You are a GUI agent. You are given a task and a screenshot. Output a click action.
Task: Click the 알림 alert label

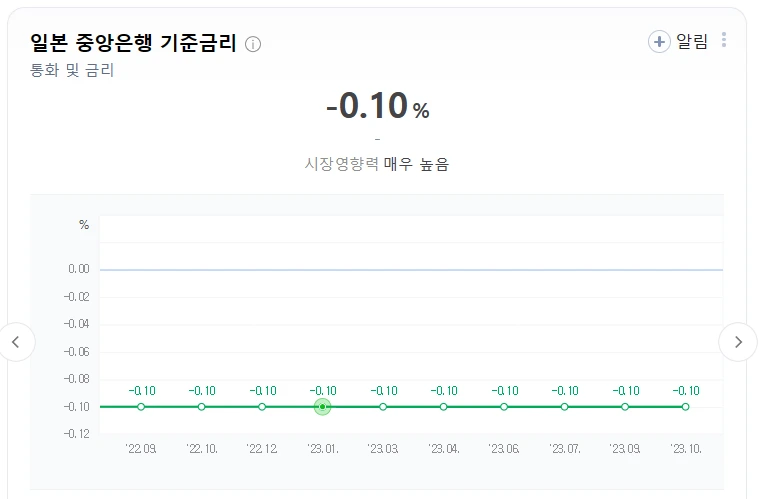tap(692, 42)
